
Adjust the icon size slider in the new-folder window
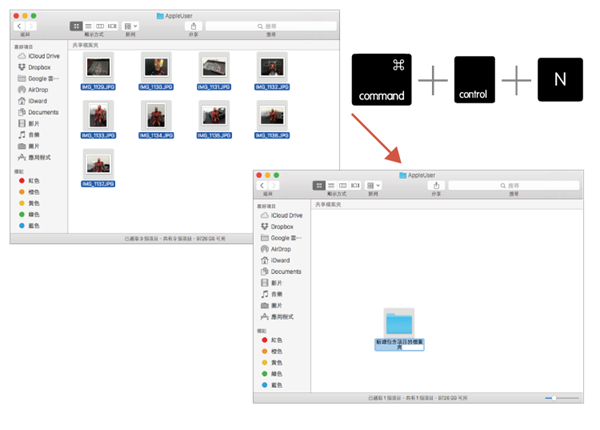tap(562, 398)
